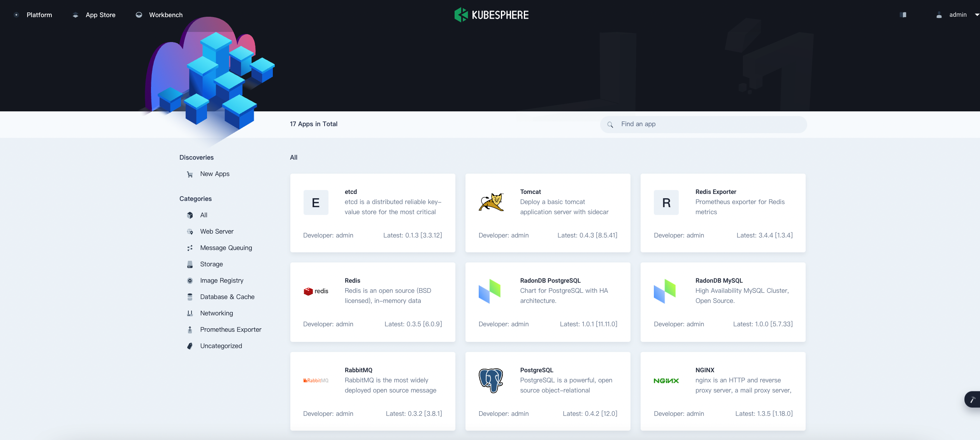Click the floating hammer toolbox button
This screenshot has width=980, height=440.
(972, 400)
